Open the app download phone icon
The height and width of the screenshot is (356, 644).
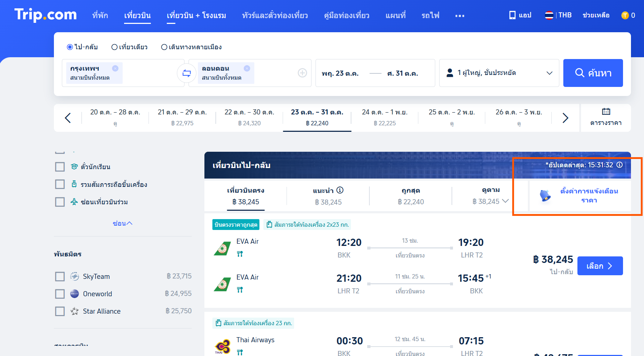pos(512,15)
